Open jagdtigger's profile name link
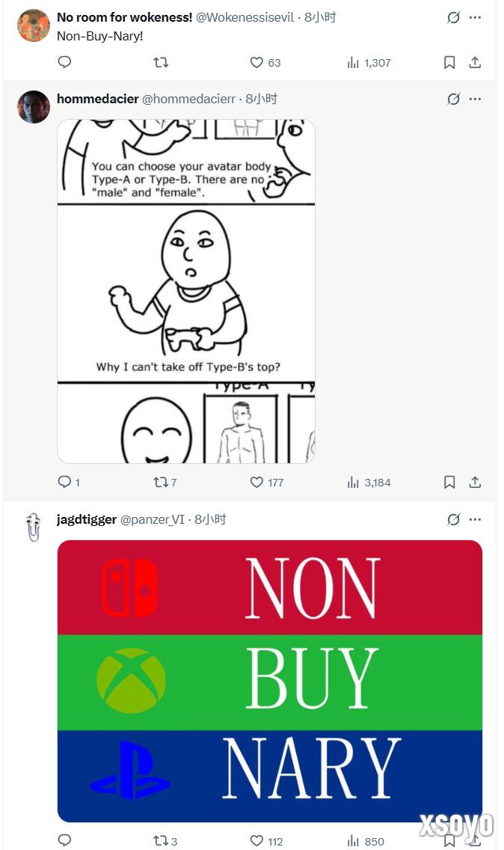Image resolution: width=504 pixels, height=850 pixels. (x=87, y=519)
